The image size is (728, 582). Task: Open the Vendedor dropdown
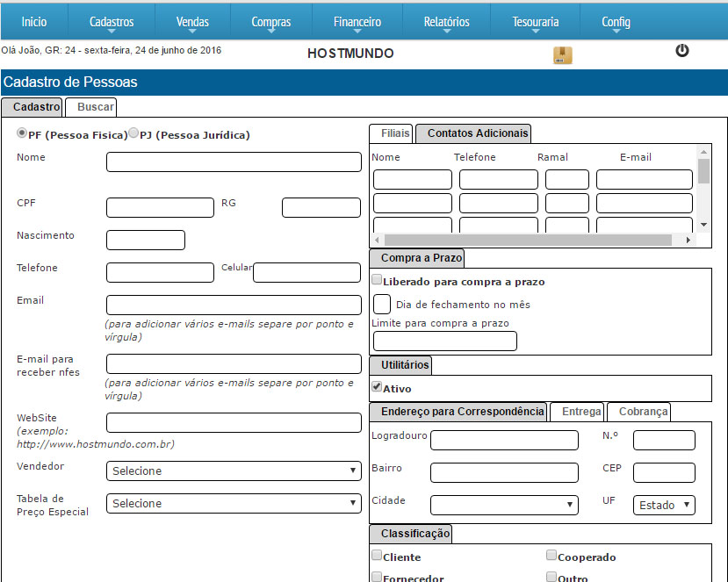coord(234,471)
